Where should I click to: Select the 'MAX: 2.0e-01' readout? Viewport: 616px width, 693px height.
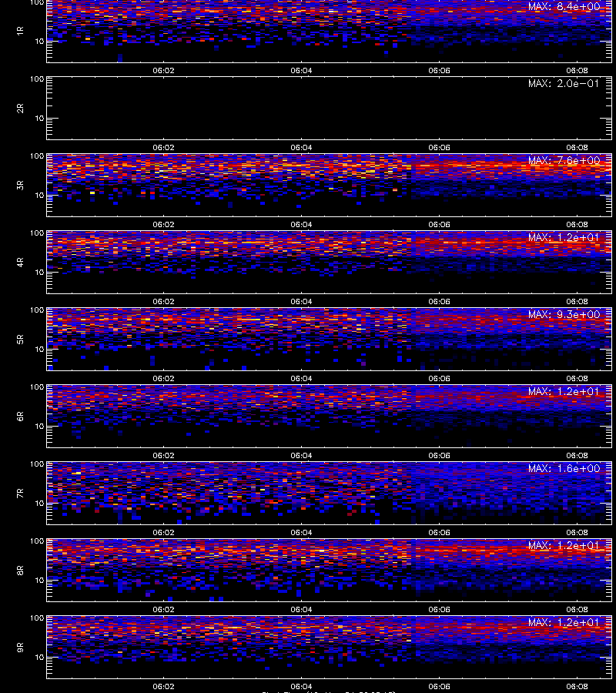point(564,83)
